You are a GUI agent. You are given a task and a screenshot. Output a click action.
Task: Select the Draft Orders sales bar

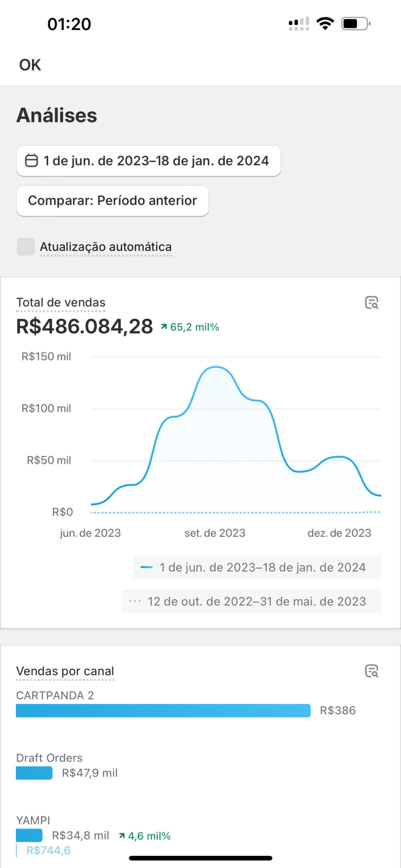coord(34,773)
